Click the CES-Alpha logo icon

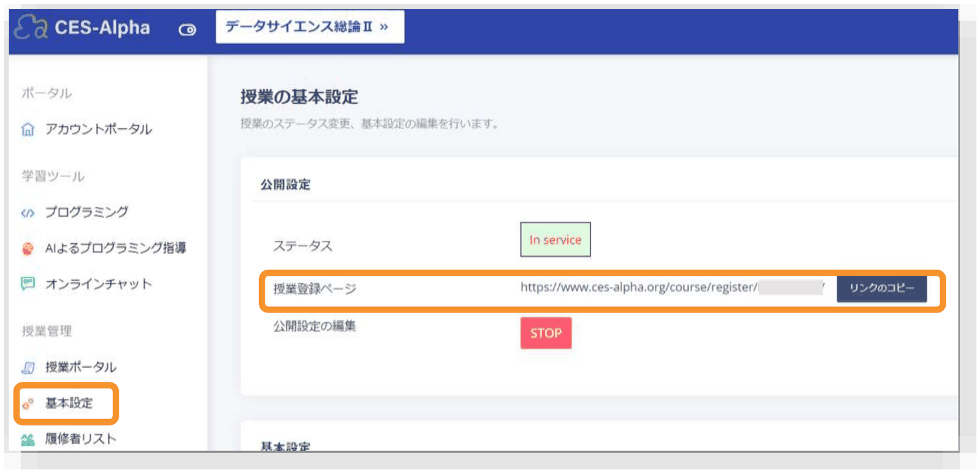coord(31,27)
